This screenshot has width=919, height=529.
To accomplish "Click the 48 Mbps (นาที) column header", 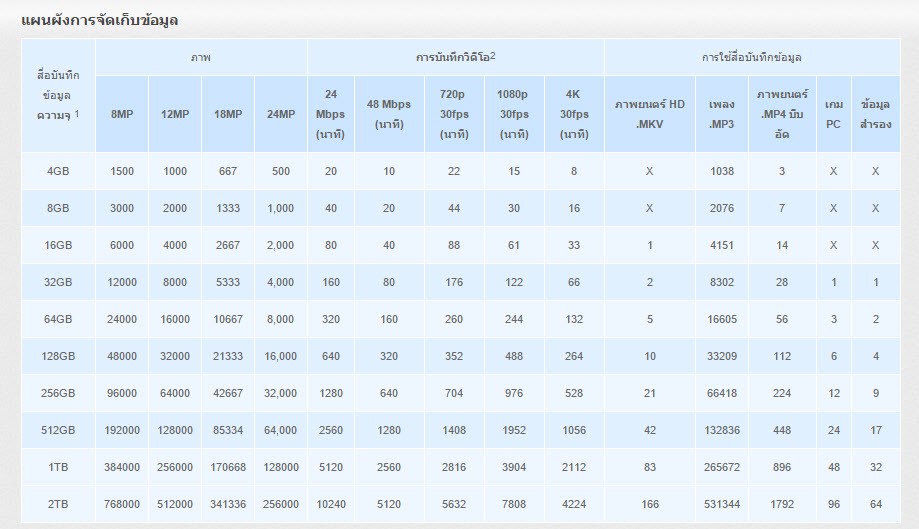I will (389, 114).
